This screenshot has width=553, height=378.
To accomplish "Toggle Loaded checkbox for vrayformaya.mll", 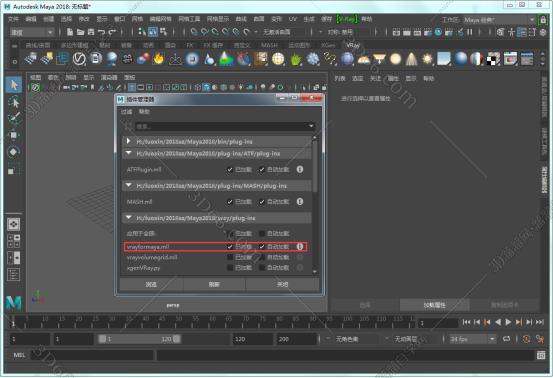I will point(230,246).
